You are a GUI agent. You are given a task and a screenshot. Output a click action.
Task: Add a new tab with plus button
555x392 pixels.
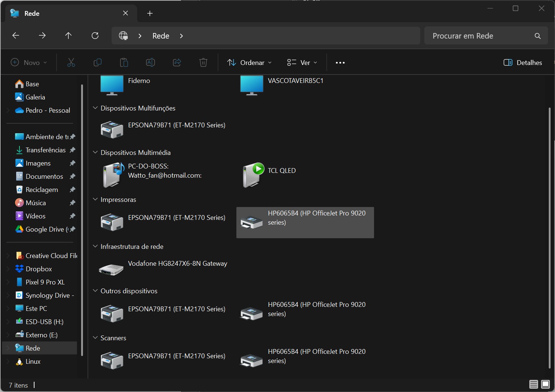pos(150,14)
